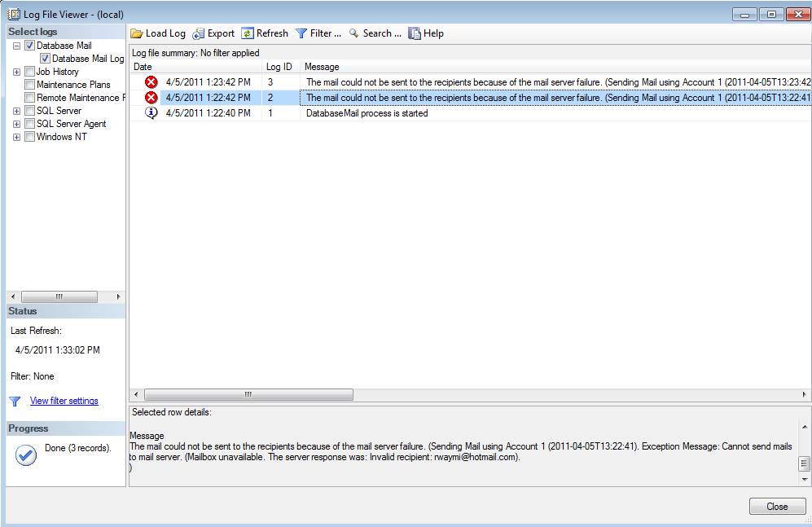Check the Remote Maintenance checkbox
Screen dimensions: 812x527
[x=29, y=97]
